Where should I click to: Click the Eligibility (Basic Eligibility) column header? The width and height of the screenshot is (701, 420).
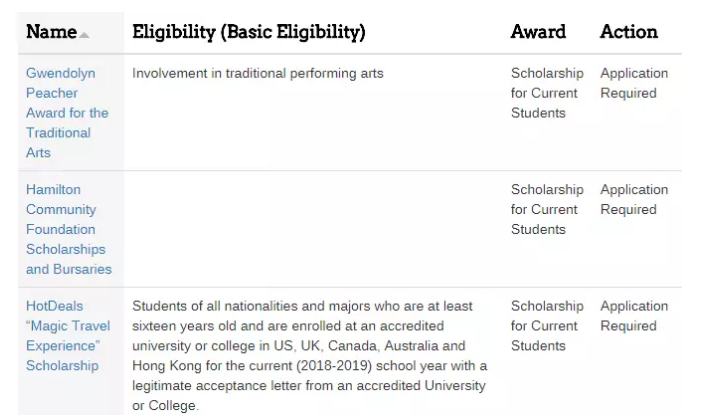tap(248, 32)
